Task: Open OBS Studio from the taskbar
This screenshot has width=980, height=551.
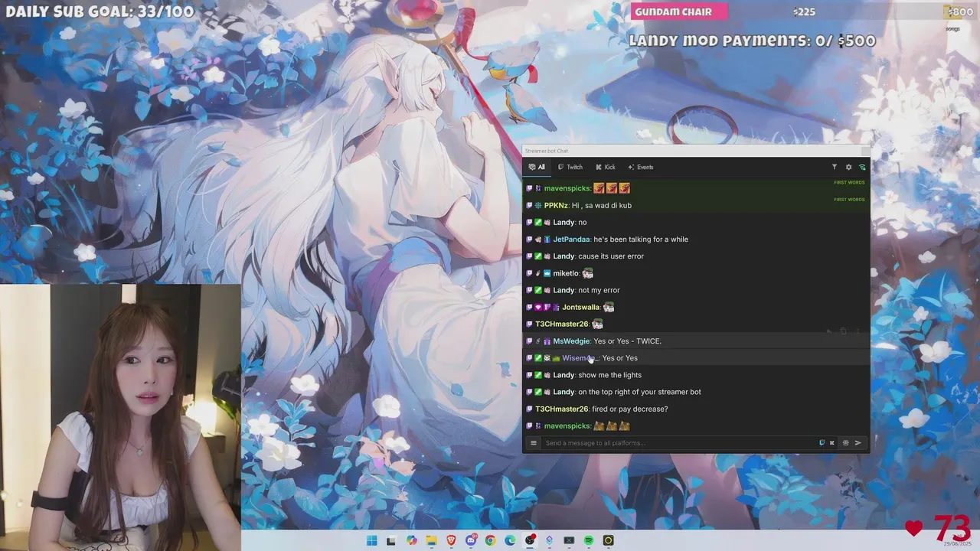Action: 530,540
